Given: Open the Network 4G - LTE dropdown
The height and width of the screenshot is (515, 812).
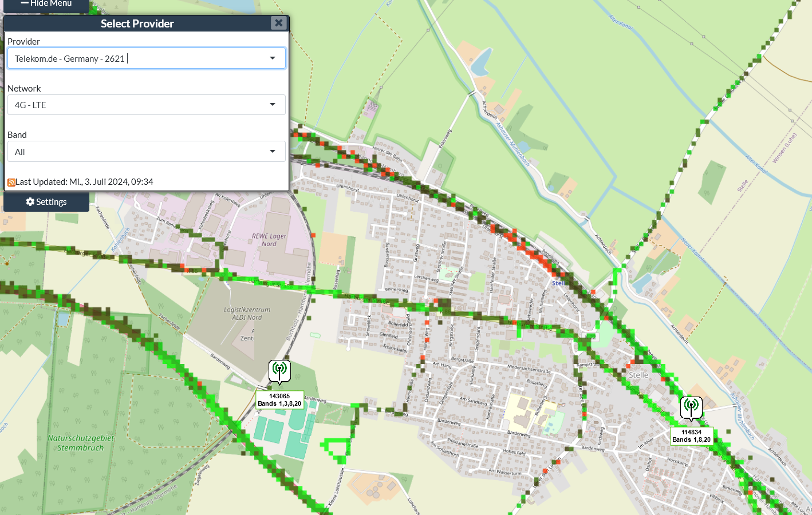Looking at the screenshot, I should tap(146, 105).
